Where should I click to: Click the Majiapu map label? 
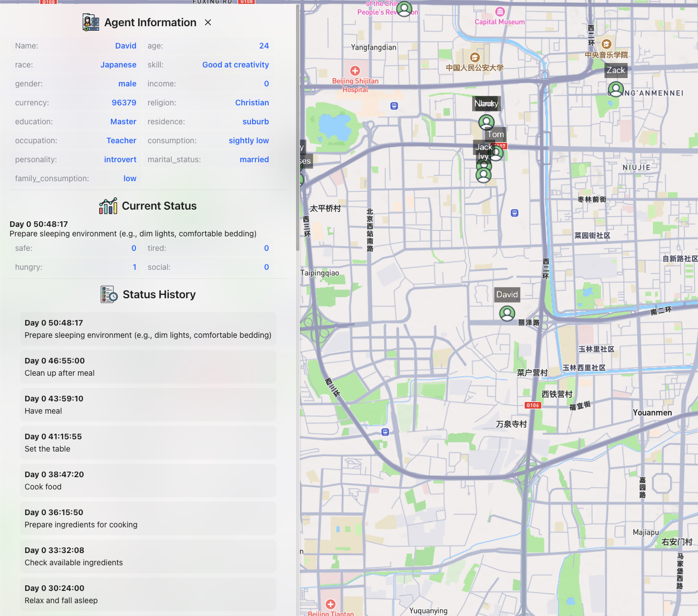[646, 532]
